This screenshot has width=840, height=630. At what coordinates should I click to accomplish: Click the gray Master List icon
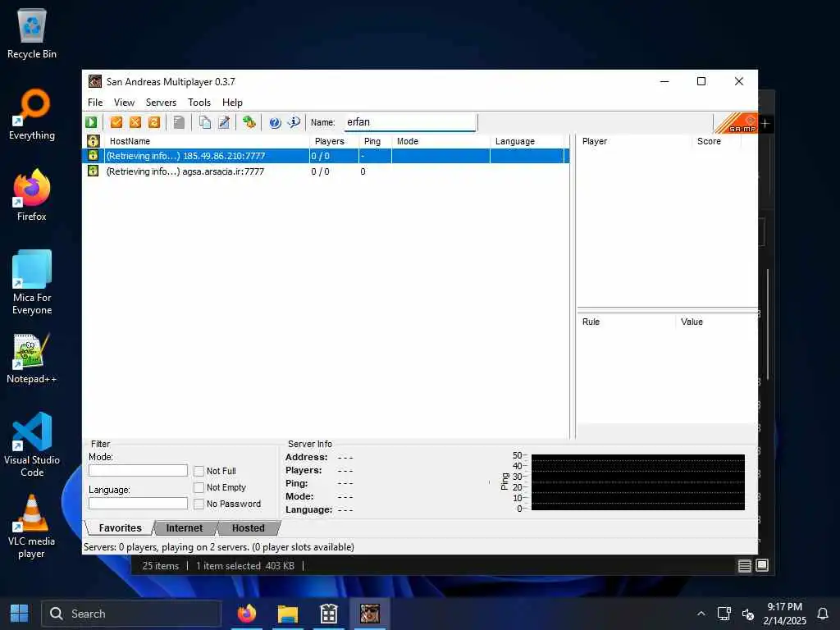point(179,122)
